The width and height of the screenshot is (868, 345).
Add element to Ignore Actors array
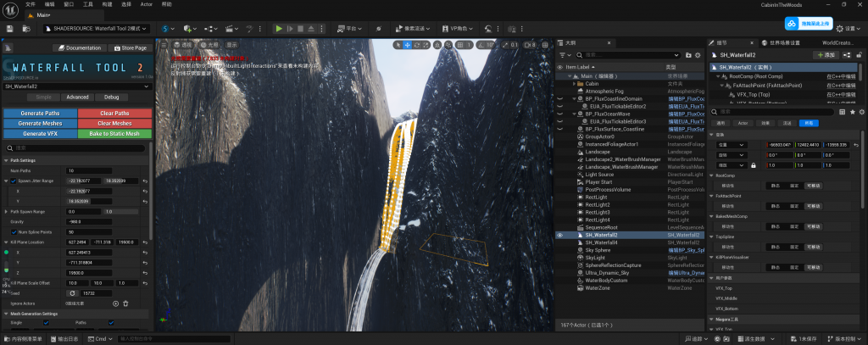point(115,303)
